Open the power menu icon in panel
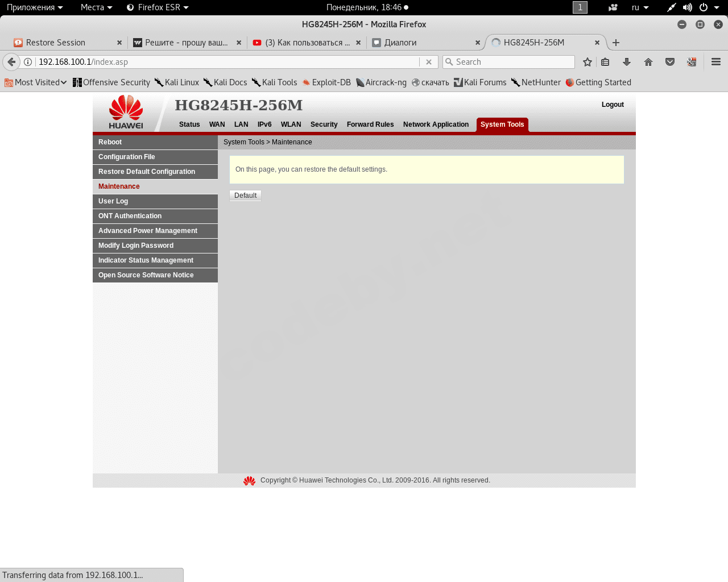This screenshot has height=582, width=728. click(704, 7)
